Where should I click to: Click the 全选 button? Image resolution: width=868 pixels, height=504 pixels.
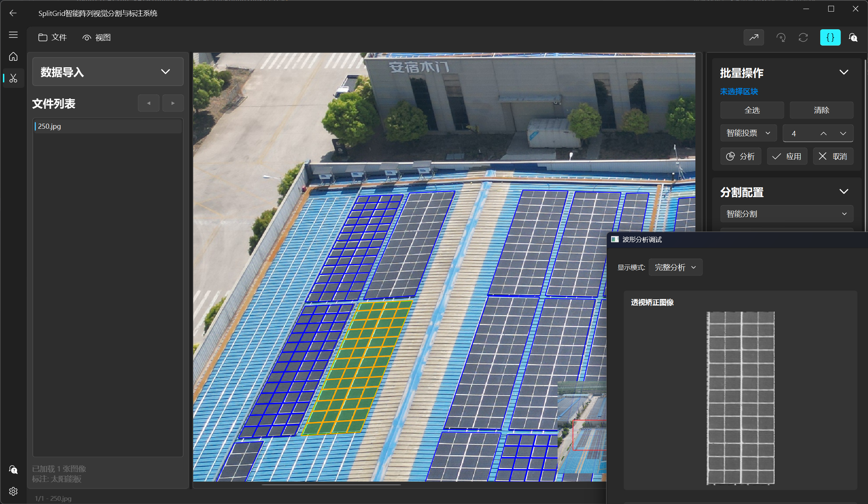752,110
